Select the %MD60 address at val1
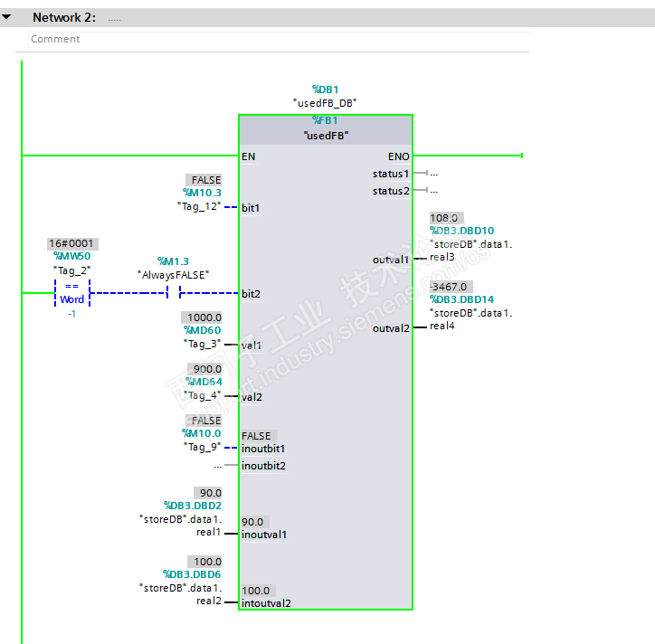This screenshot has width=655, height=644. pos(203,330)
